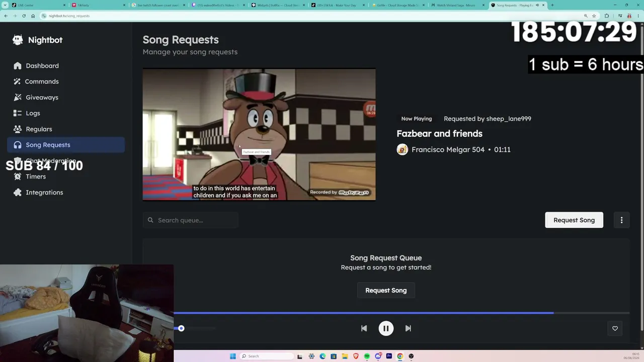644x362 pixels.
Task: Open Discord from the taskbar
Action: [x=378, y=356]
